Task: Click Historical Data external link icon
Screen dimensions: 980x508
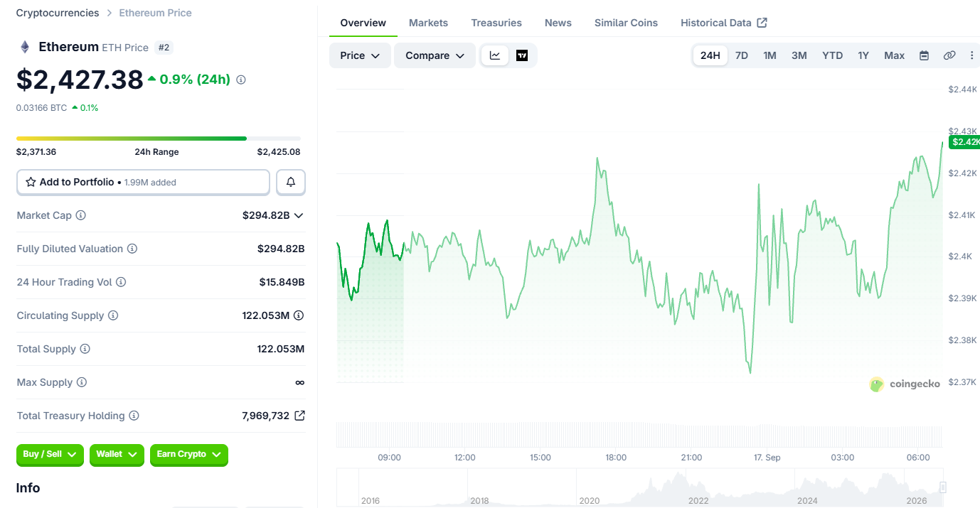Action: pos(762,23)
